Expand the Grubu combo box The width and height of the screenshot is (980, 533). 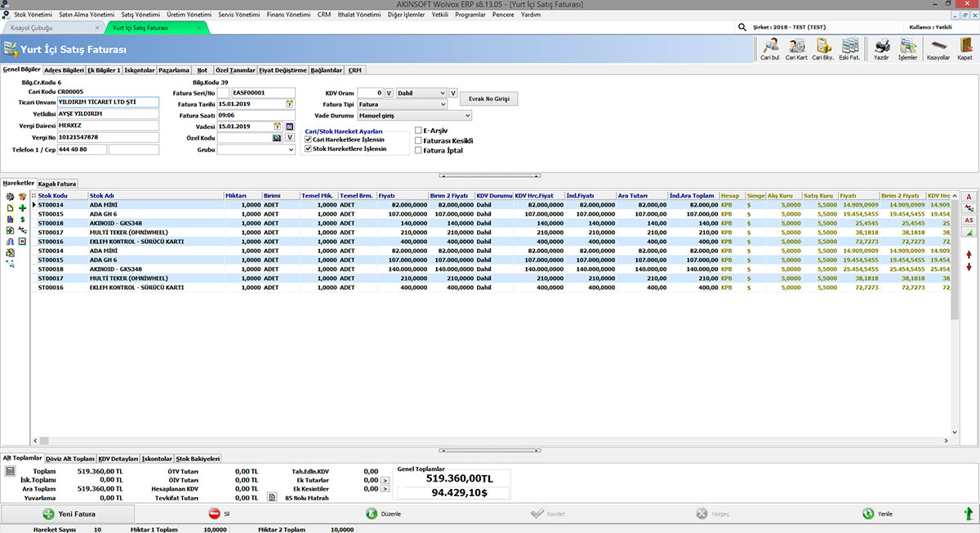click(x=291, y=150)
